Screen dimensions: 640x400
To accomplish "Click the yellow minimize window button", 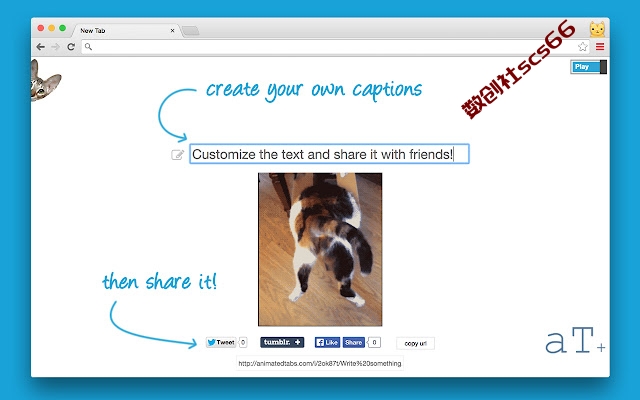I will (51, 28).
